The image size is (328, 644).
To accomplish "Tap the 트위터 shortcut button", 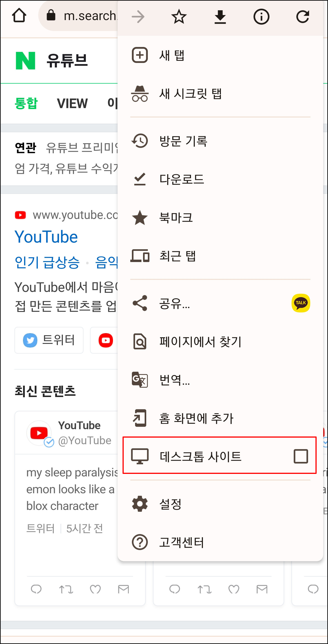I will tap(49, 340).
